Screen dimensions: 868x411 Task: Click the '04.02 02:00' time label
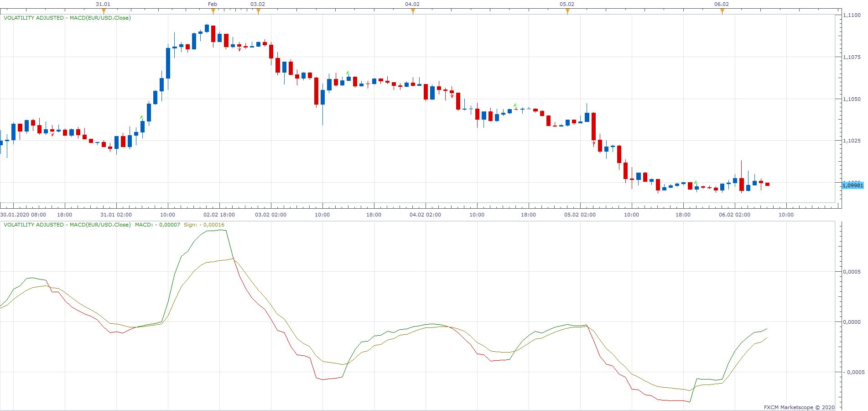(425, 215)
